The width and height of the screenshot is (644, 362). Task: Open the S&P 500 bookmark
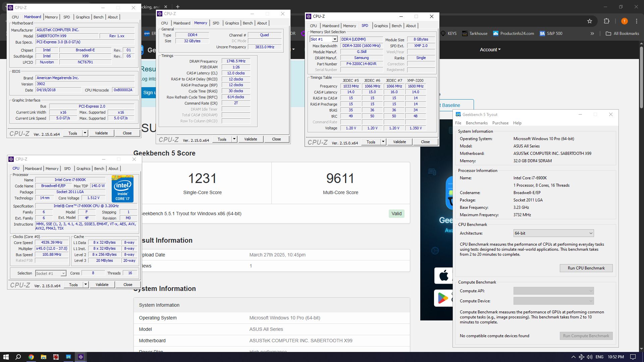point(551,34)
